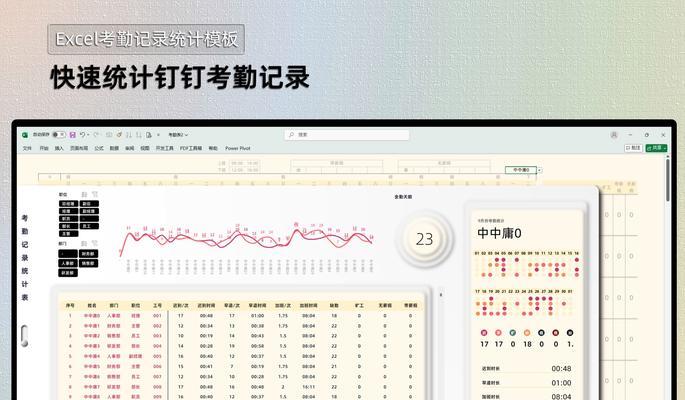Click the vertical scrollbar at window right edge

(x=668, y=180)
